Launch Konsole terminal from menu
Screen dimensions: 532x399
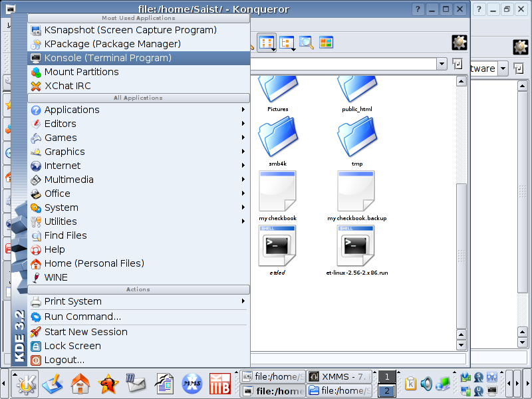click(x=108, y=58)
